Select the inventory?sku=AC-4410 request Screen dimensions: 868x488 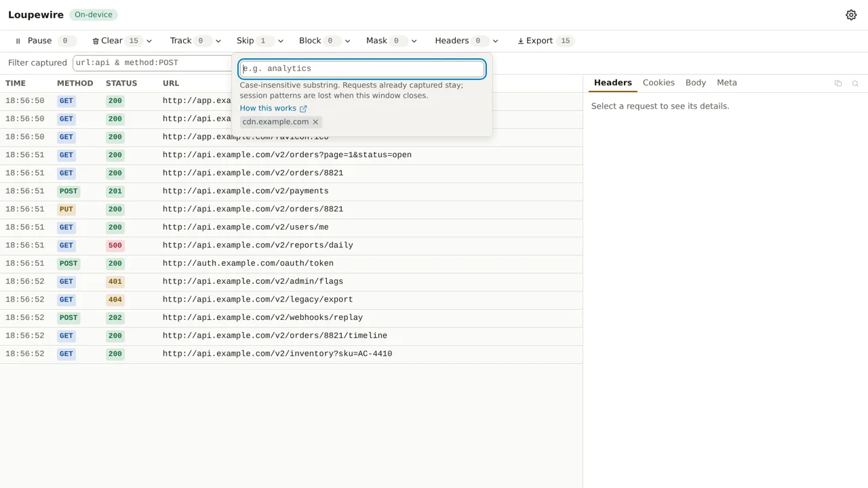tap(291, 354)
